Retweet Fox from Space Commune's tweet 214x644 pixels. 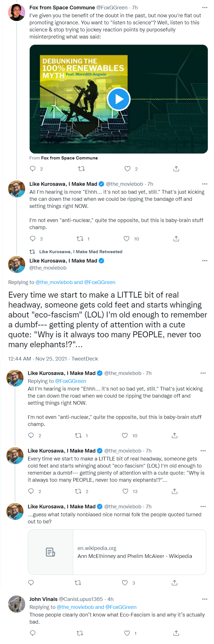coord(81,169)
